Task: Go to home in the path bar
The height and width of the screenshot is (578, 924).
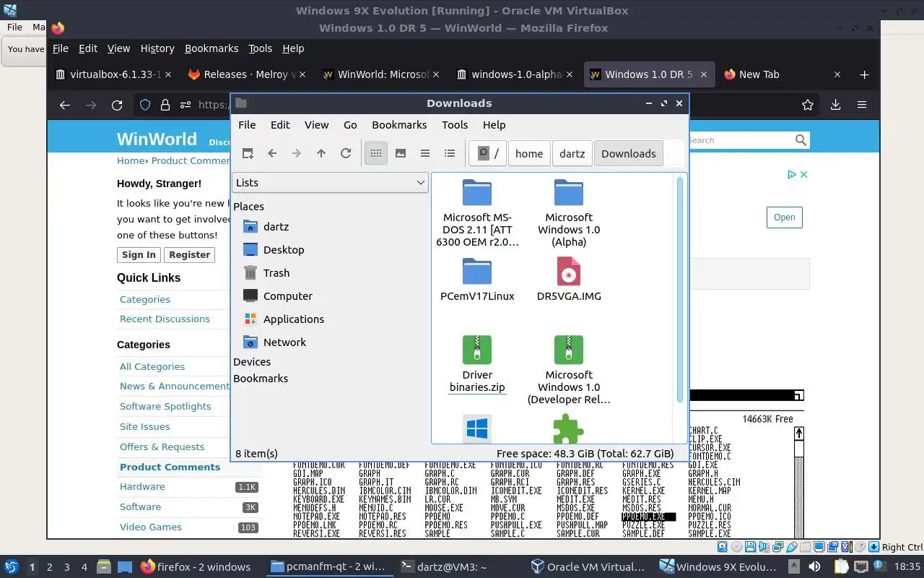Action: (529, 153)
